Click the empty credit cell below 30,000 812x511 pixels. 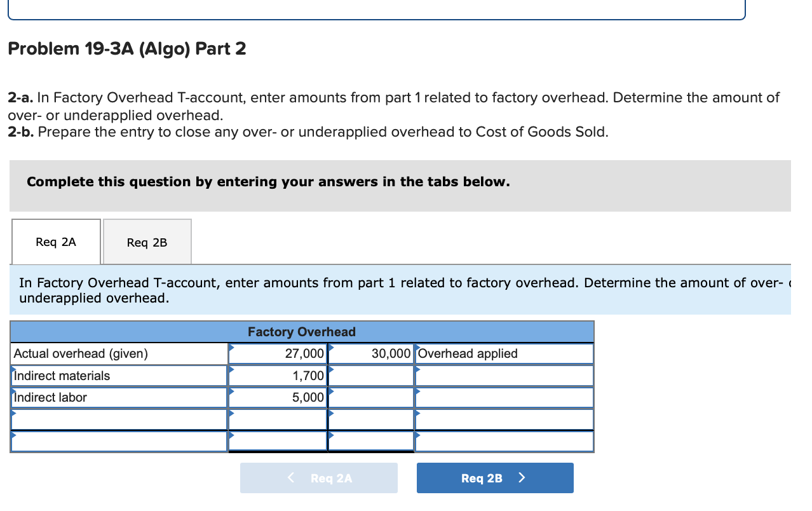point(372,375)
